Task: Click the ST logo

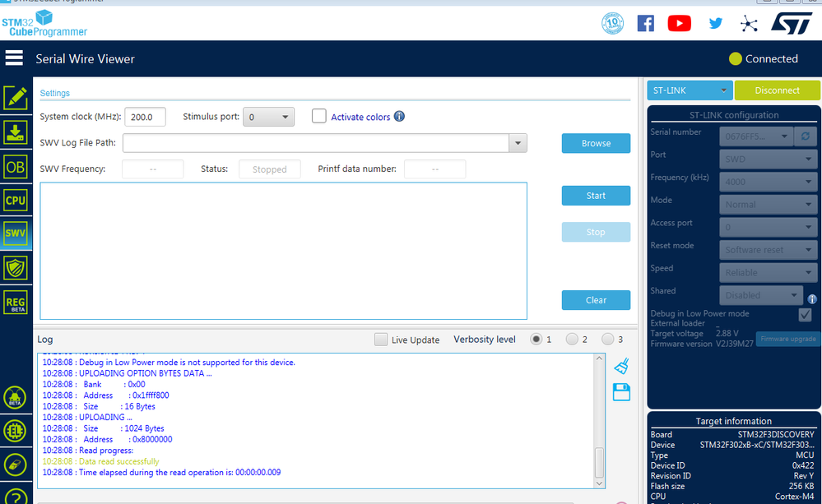Action: pos(792,24)
